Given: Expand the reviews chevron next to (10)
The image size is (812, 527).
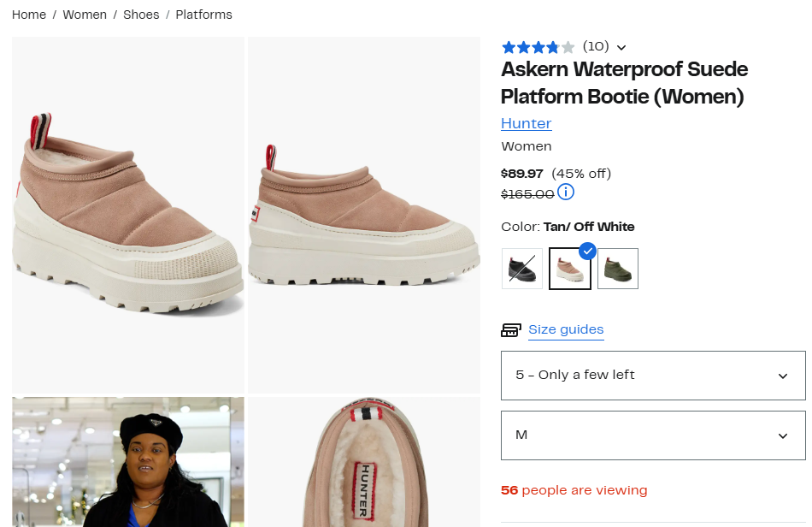Looking at the screenshot, I should tap(621, 48).
